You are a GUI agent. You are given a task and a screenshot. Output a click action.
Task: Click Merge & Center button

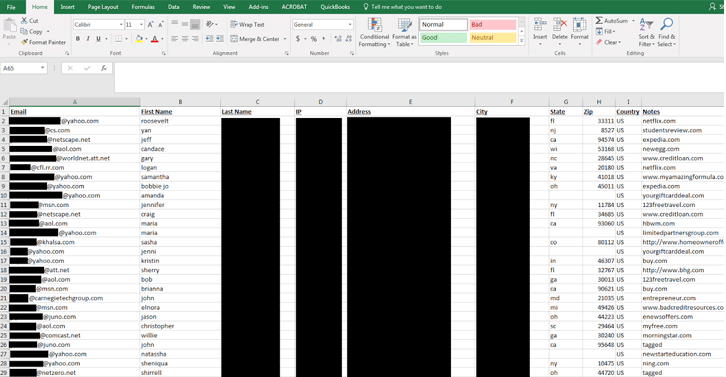(x=256, y=39)
